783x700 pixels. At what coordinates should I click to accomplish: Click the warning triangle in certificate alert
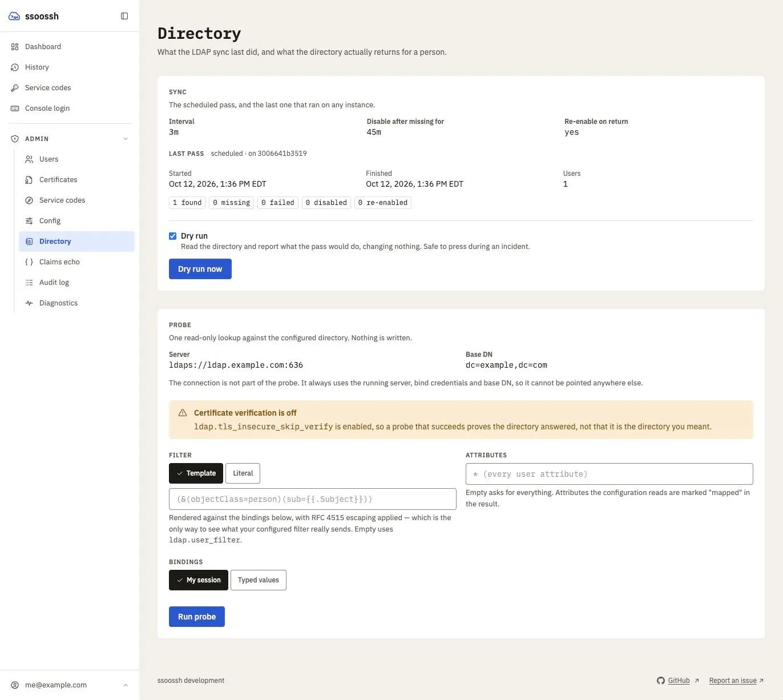coord(183,413)
